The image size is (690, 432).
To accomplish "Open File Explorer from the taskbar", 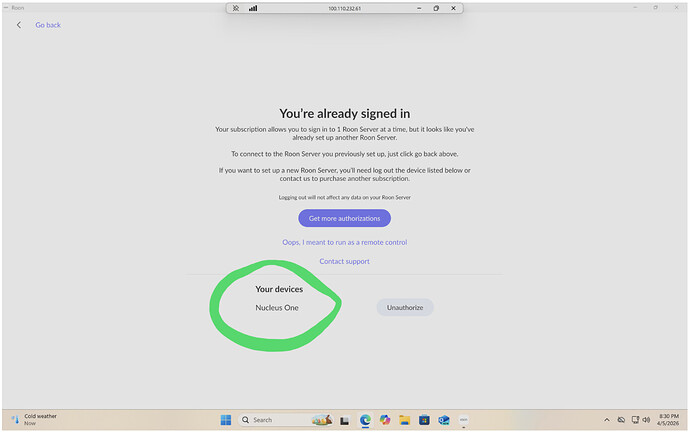I will point(405,420).
